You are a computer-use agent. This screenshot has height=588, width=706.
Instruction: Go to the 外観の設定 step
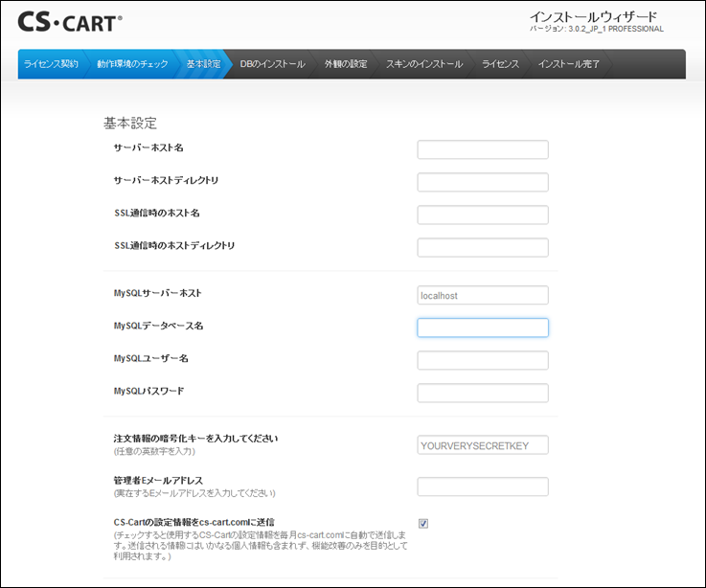tap(345, 64)
